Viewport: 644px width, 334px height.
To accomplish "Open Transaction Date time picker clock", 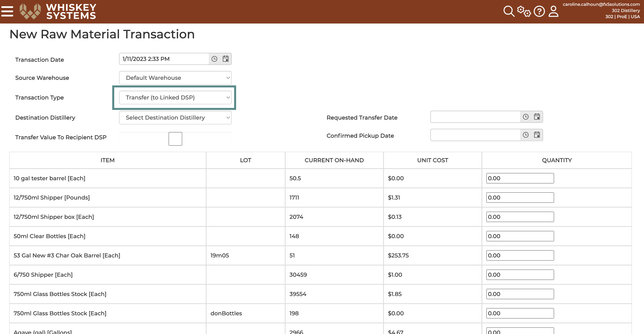I will point(214,59).
